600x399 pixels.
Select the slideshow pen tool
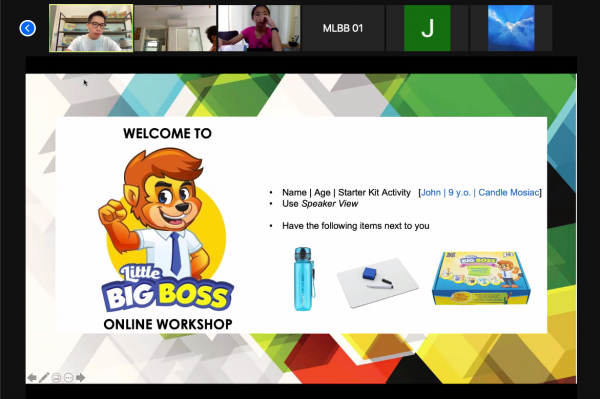click(x=44, y=378)
